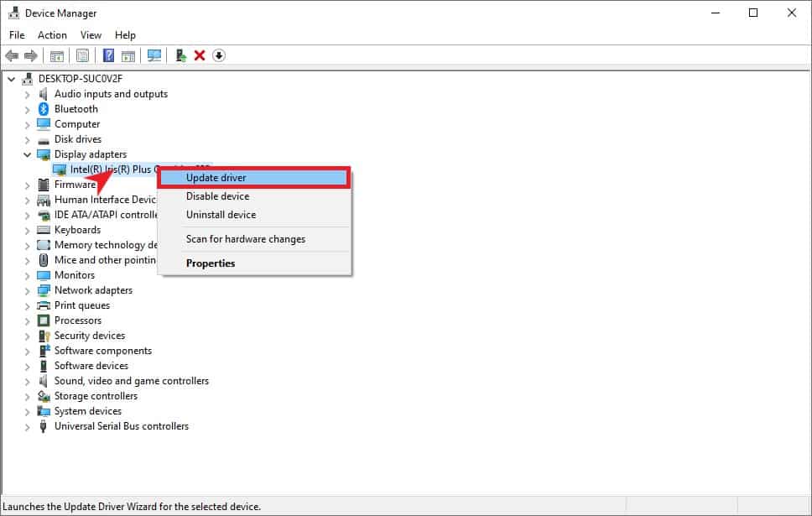Click the Mice and other pointing devices icon
This screenshot has height=516, width=812.
[x=44, y=260]
